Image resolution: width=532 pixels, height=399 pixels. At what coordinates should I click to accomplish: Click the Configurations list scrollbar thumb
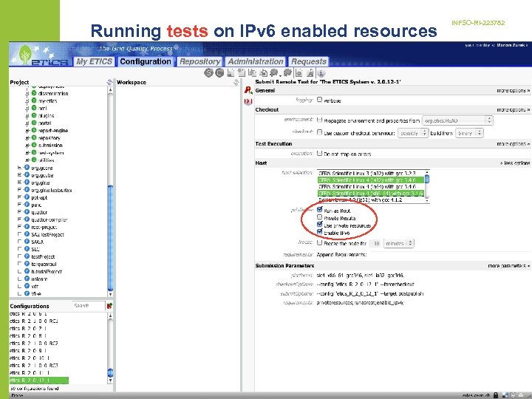click(x=110, y=372)
